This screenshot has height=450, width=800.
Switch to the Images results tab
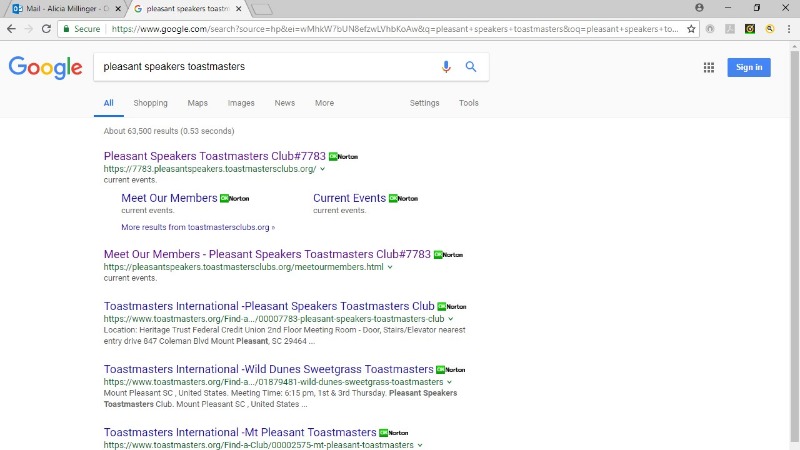click(241, 103)
